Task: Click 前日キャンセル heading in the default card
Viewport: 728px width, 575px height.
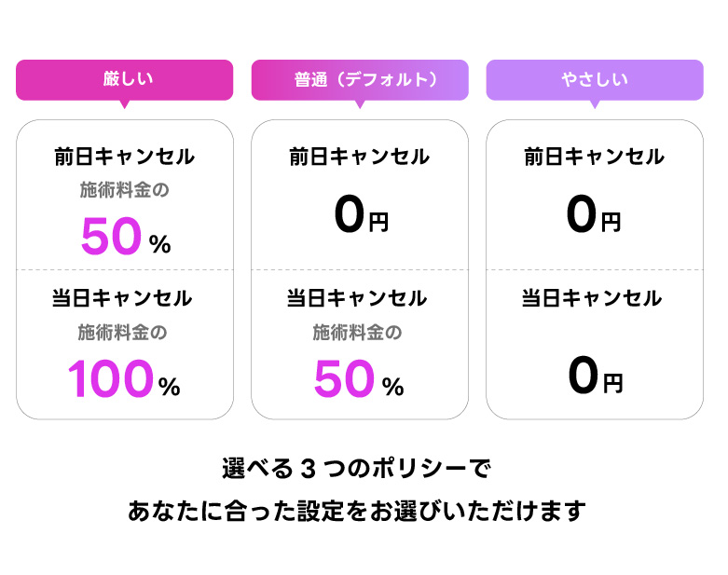Action: click(360, 157)
